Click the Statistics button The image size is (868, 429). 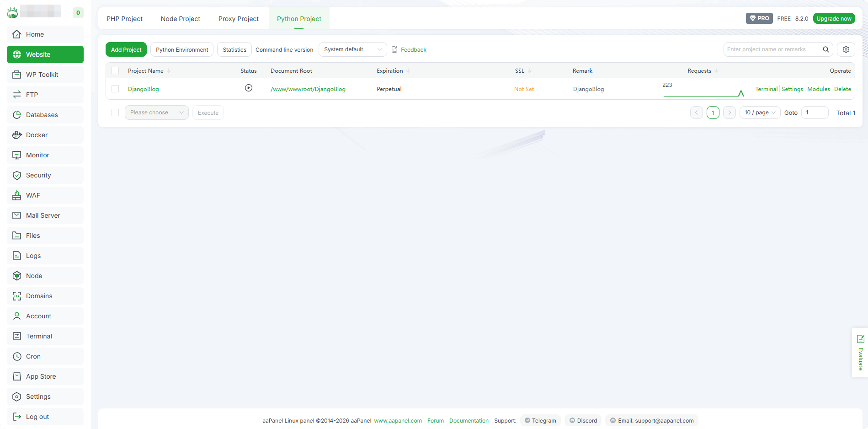[x=234, y=49]
